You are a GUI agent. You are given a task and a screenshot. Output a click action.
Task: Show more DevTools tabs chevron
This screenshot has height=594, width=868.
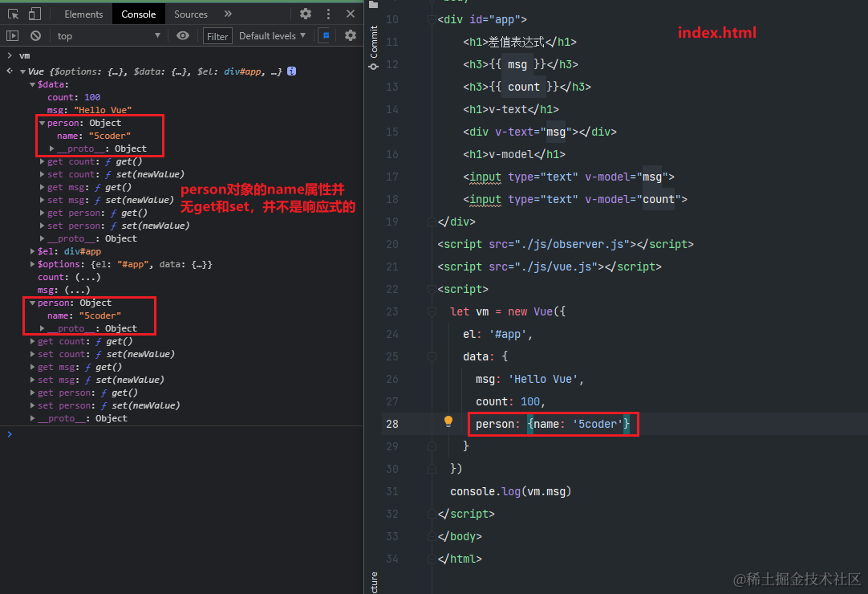(x=228, y=14)
